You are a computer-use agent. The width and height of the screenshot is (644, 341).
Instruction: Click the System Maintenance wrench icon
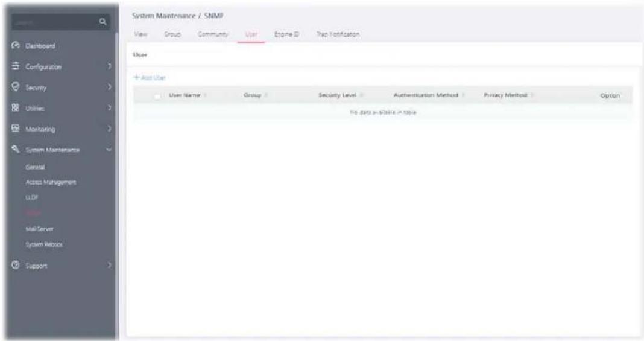click(x=15, y=148)
